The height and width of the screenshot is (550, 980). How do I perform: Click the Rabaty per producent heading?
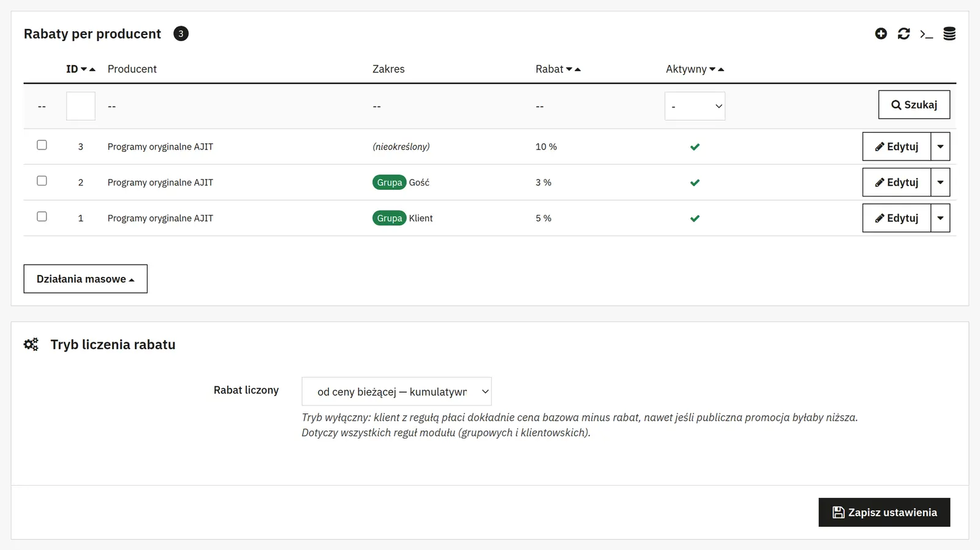pos(92,34)
